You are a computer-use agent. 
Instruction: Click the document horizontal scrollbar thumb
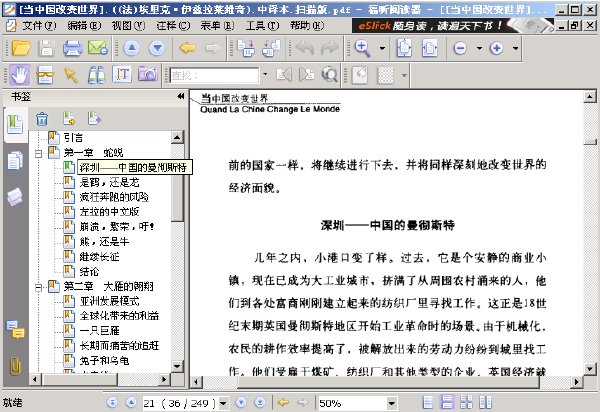pos(388,381)
